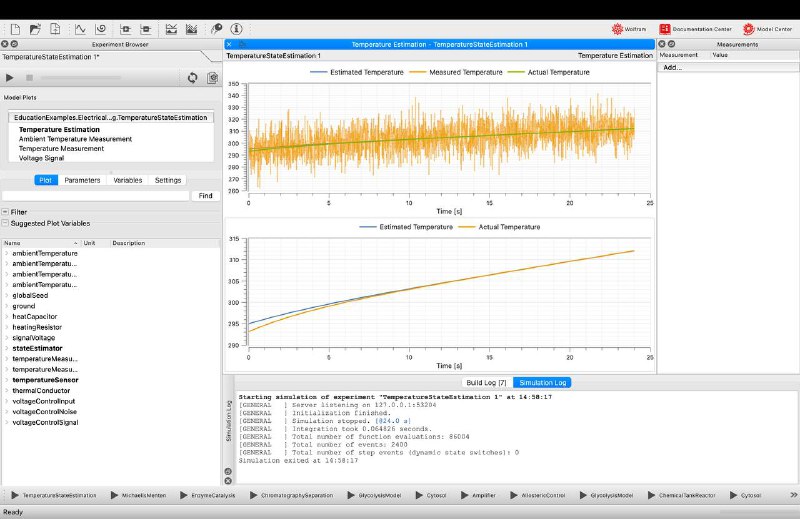Click the Actual Temperature legend in lower plot

pyautogui.click(x=499, y=227)
